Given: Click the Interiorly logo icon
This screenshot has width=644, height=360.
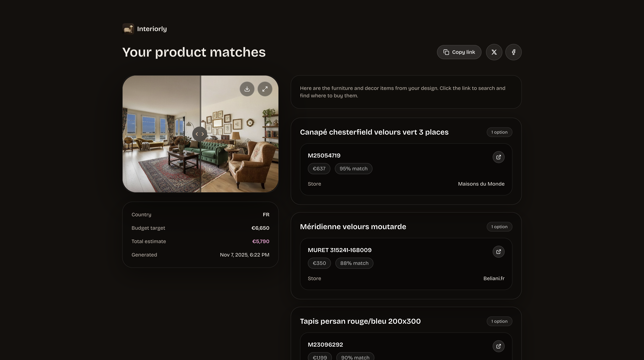Looking at the screenshot, I should click(128, 28).
